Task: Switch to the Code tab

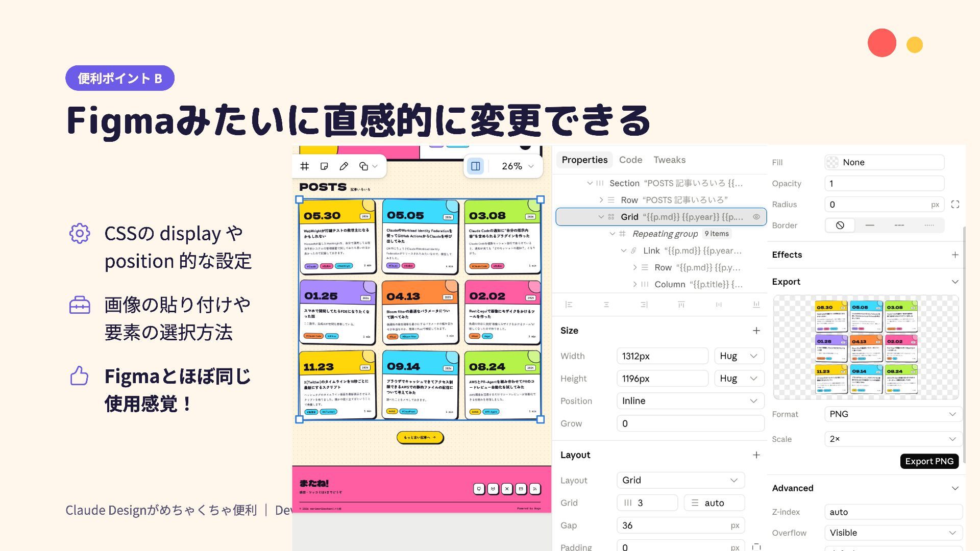Action: 630,160
